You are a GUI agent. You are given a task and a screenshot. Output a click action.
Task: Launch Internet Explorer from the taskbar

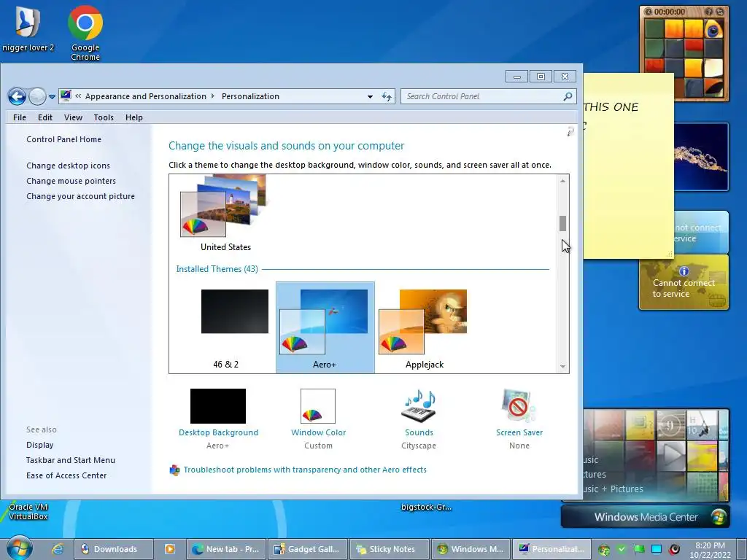pyautogui.click(x=58, y=549)
